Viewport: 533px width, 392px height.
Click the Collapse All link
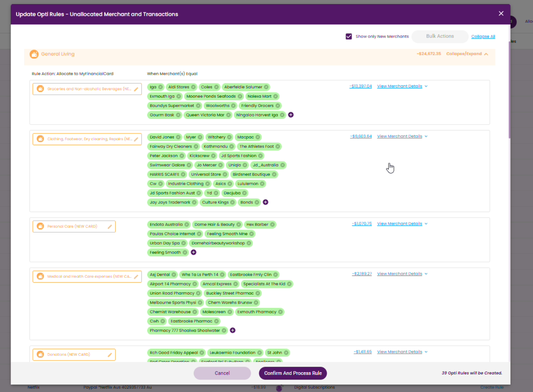(483, 37)
